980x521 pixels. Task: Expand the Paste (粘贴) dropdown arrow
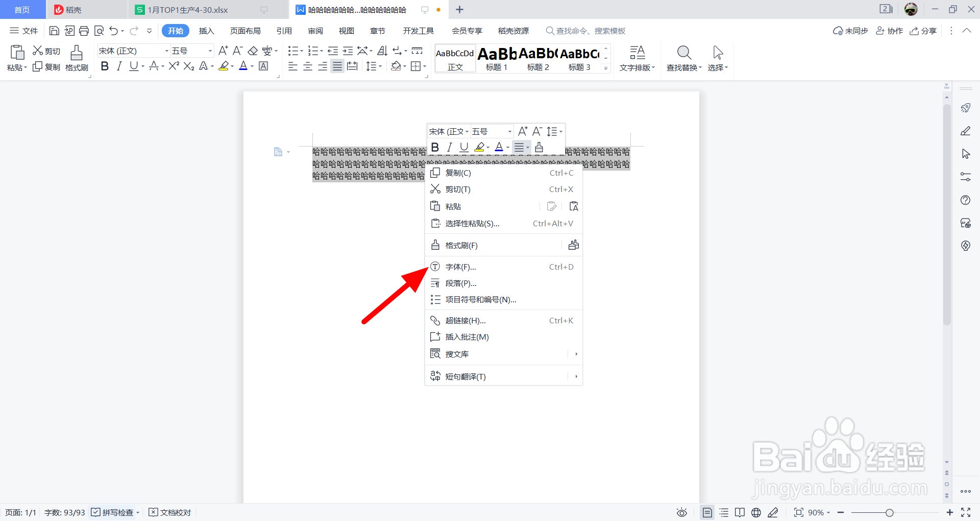click(x=26, y=67)
